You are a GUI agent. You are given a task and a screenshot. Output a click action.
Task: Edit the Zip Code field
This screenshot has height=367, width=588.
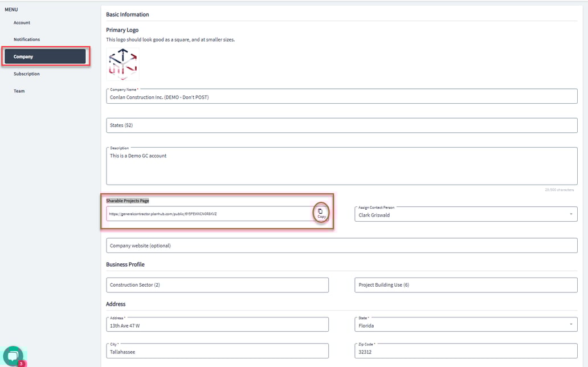[x=466, y=350]
